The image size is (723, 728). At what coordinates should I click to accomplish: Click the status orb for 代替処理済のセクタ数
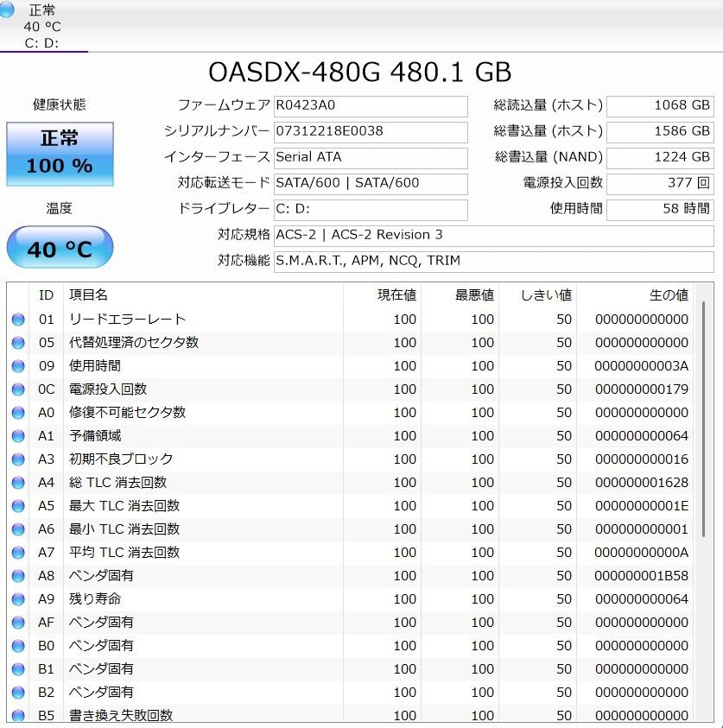[x=18, y=343]
